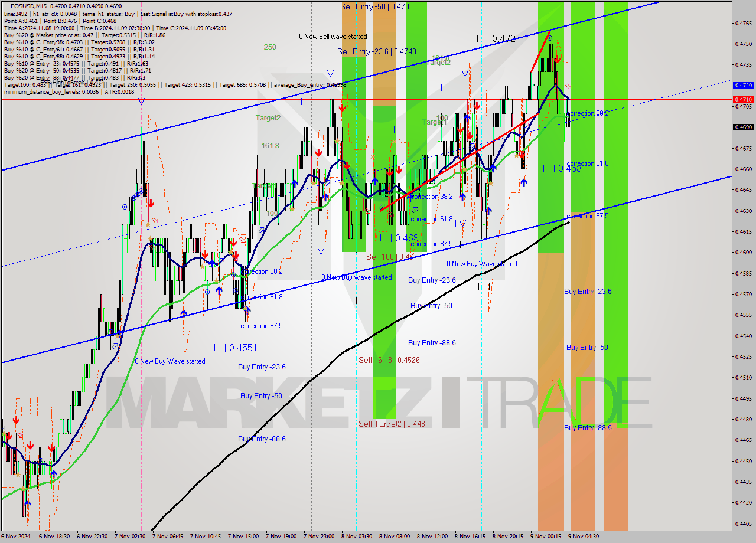Click the '8 Nov 03:30' time axis label

click(x=357, y=537)
